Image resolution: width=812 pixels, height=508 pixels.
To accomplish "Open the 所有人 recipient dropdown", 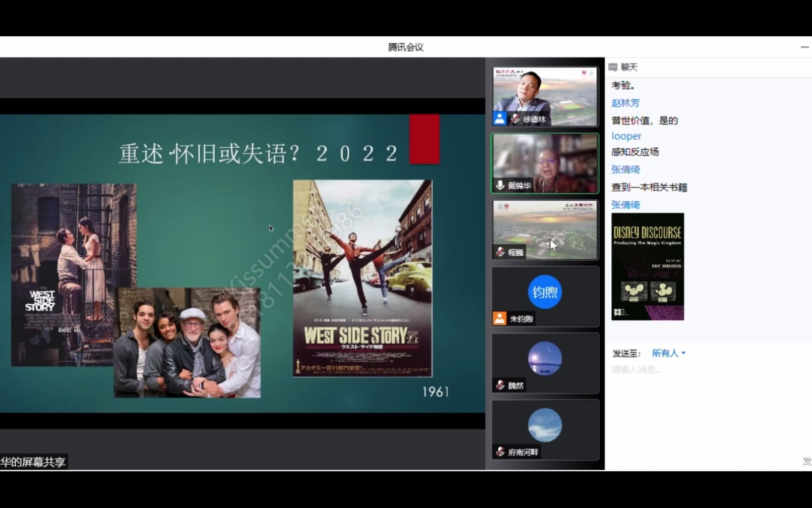I will tap(668, 353).
